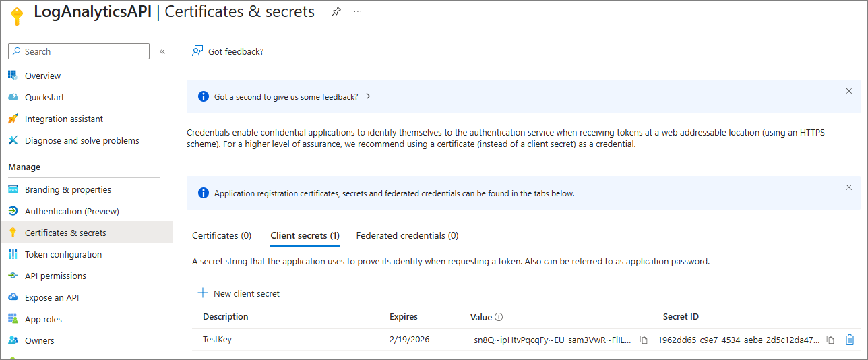Click the plus icon for new client secret

203,293
